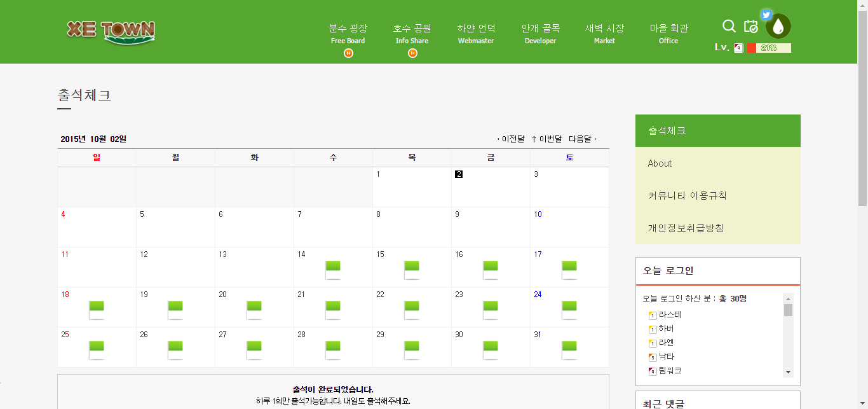Click the green flag on day 21
This screenshot has width=868, height=409.
coord(333,310)
